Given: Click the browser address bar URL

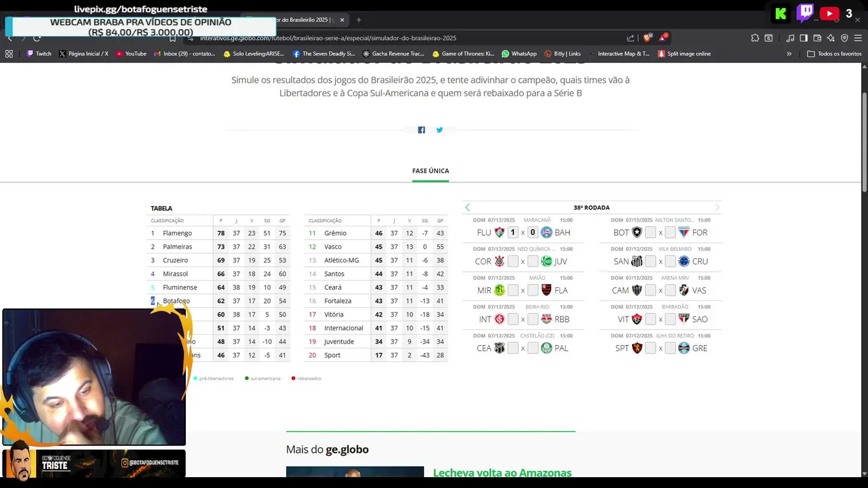Looking at the screenshot, I should (x=328, y=38).
